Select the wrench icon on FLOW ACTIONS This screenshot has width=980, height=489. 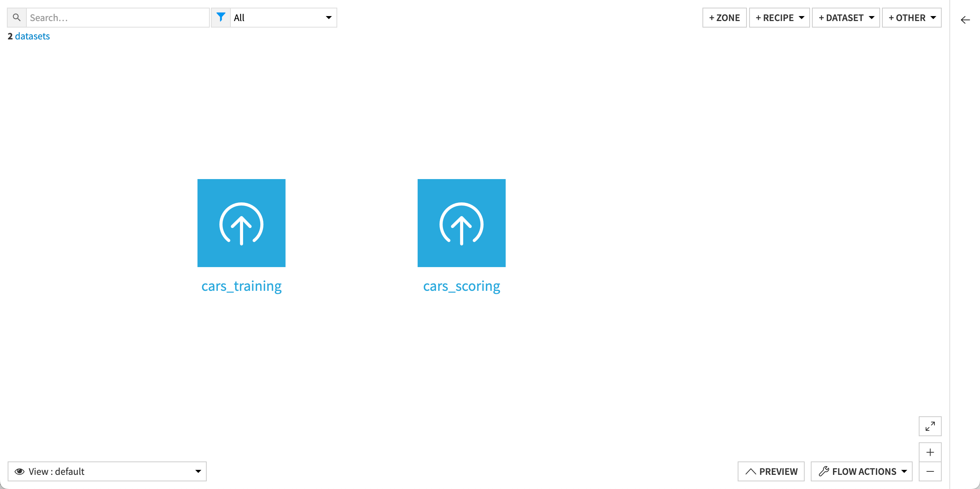824,471
